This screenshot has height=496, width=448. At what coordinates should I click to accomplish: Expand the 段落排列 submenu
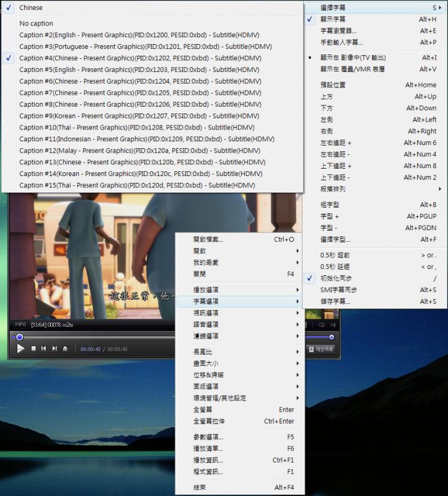tap(375, 189)
